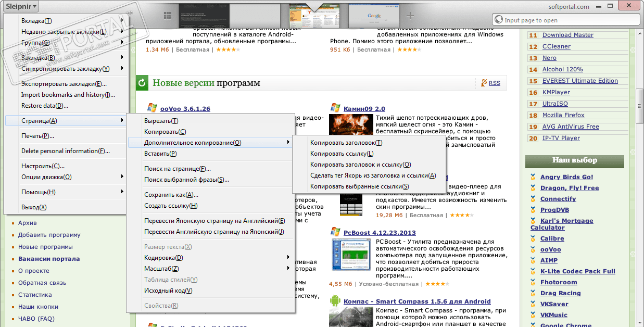Open Настроить settings entry
Image resolution: width=644 pixels, height=327 pixels.
click(x=66, y=166)
